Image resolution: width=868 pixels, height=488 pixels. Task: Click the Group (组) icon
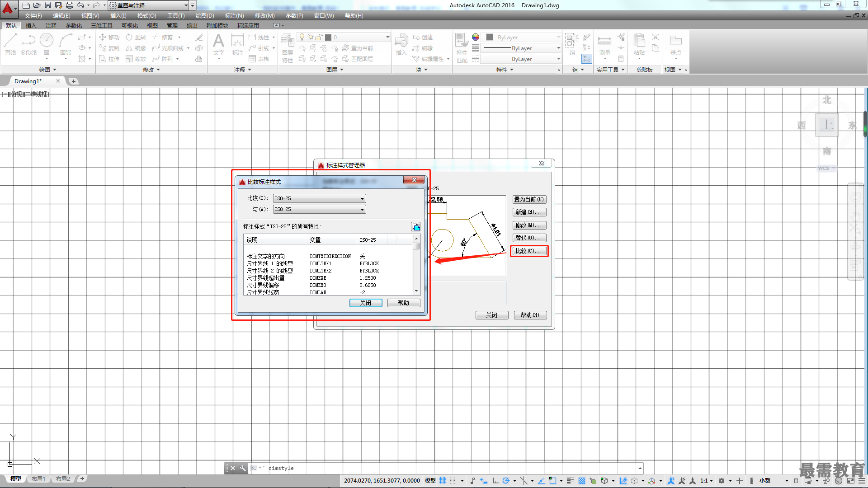coord(571,44)
